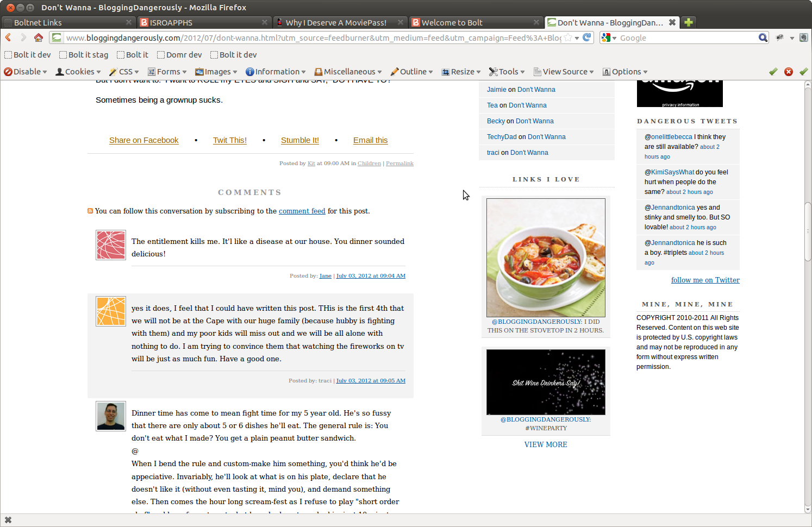Close the Don't Wanna tab
This screenshot has height=527, width=812.
[x=672, y=22]
